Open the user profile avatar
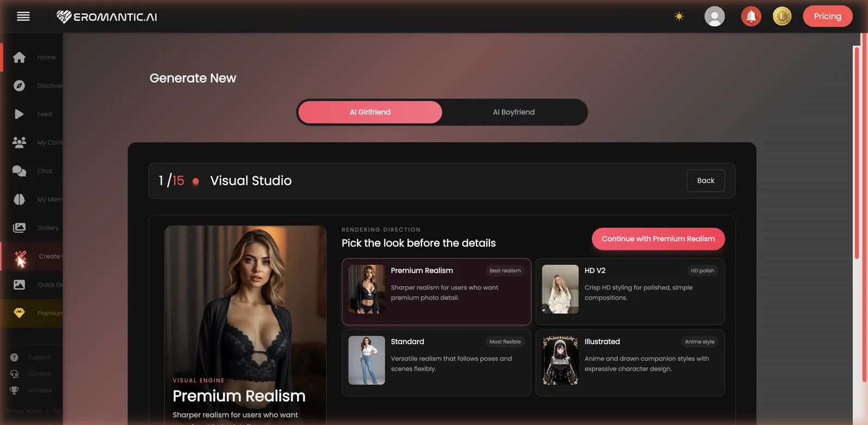This screenshot has width=868, height=425. tap(714, 16)
